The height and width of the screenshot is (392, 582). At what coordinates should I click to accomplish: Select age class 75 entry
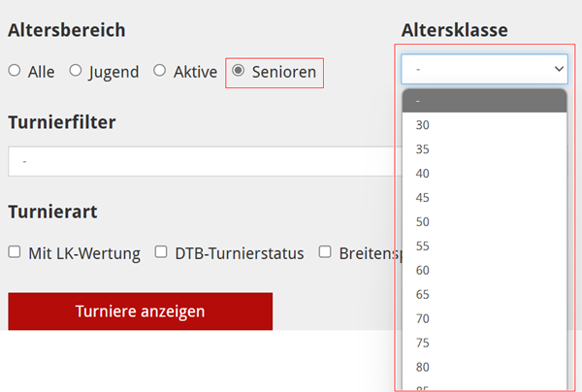click(484, 343)
